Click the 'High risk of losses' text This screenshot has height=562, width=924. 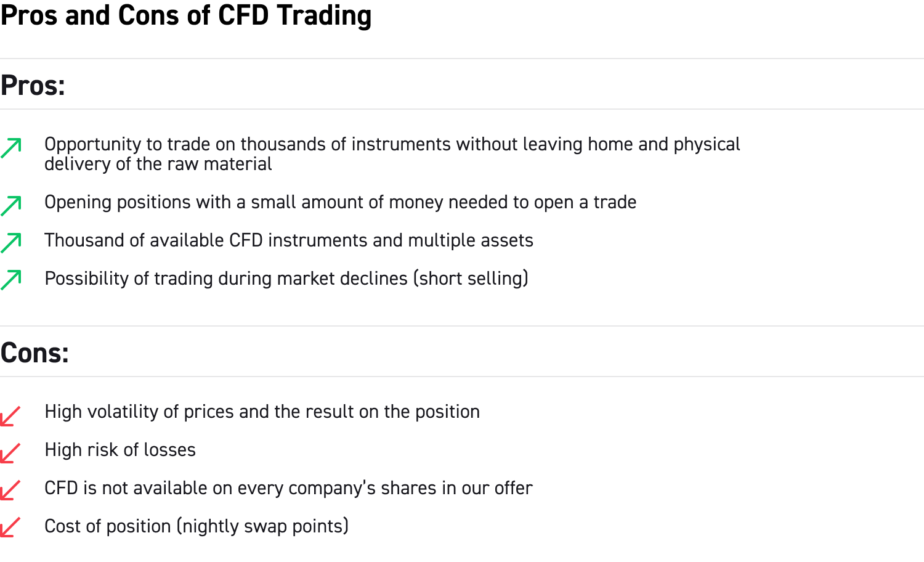120,450
